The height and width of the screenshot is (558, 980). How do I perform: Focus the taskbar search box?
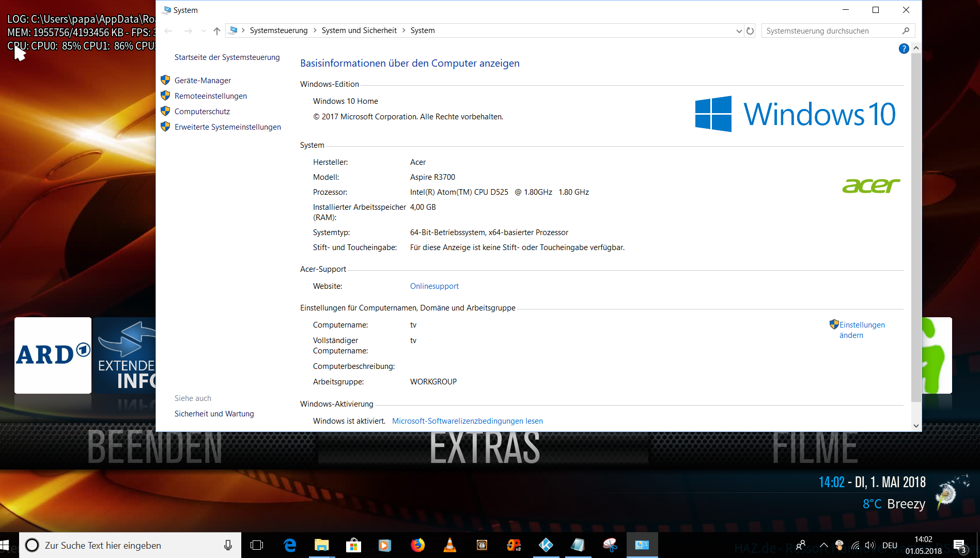click(x=130, y=545)
